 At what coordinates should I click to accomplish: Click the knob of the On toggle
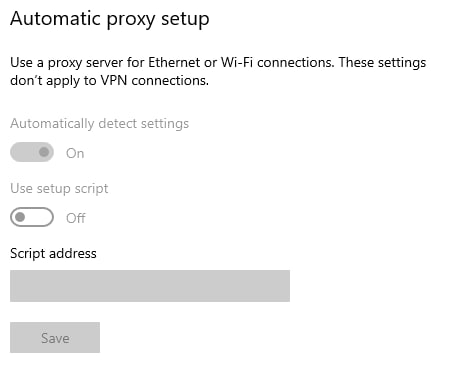44,152
